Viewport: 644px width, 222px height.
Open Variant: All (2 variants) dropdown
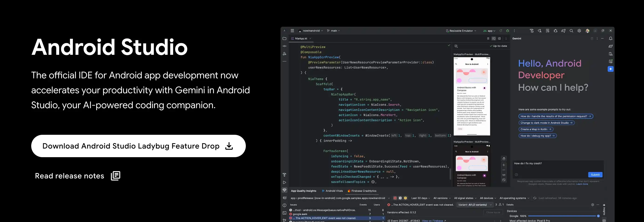click(x=475, y=205)
